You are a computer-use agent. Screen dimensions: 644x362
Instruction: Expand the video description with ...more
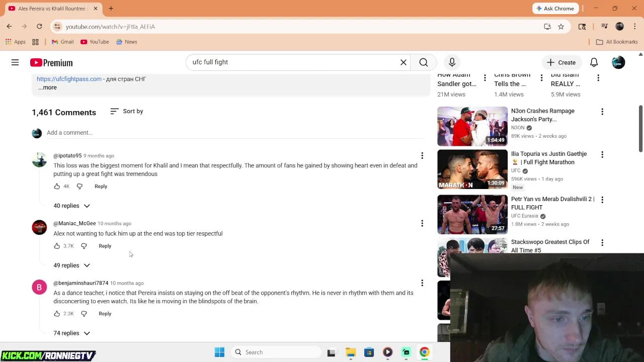[47, 87]
